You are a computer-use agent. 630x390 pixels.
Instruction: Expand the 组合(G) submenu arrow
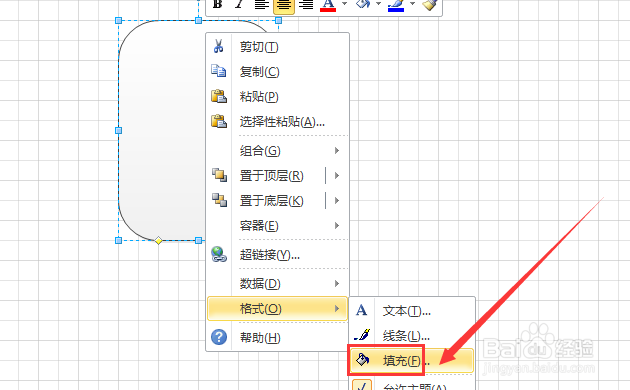coord(337,151)
